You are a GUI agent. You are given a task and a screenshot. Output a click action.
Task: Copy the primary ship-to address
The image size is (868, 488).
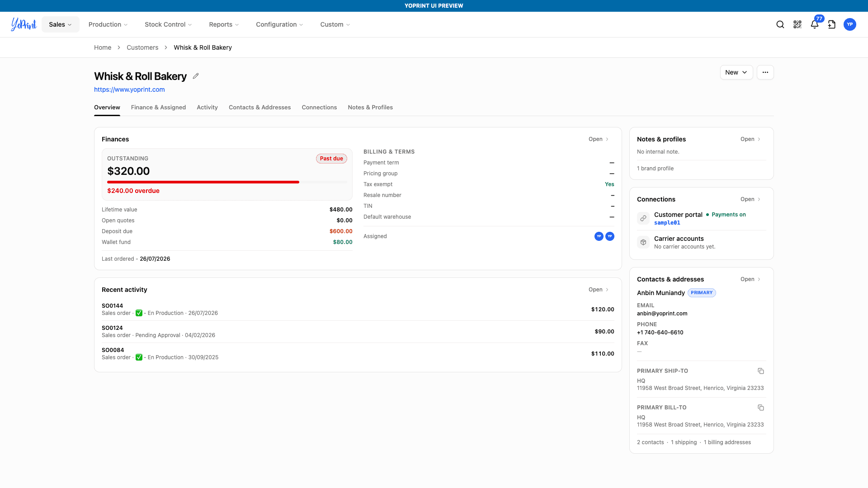(761, 371)
